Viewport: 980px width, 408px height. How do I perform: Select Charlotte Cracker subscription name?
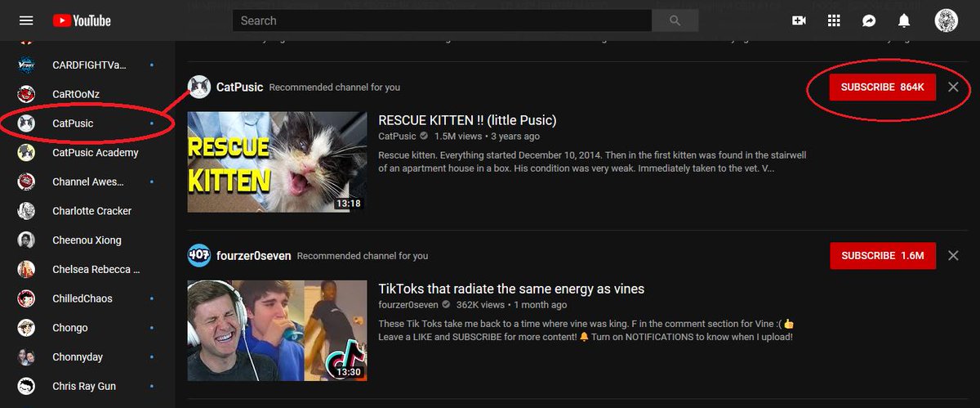[x=91, y=211]
